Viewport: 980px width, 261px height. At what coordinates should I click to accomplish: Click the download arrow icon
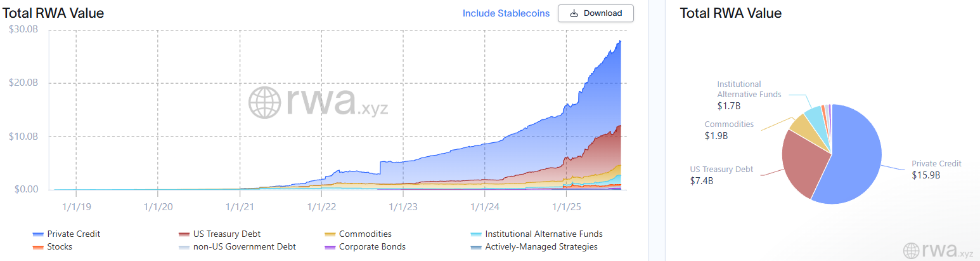point(574,13)
